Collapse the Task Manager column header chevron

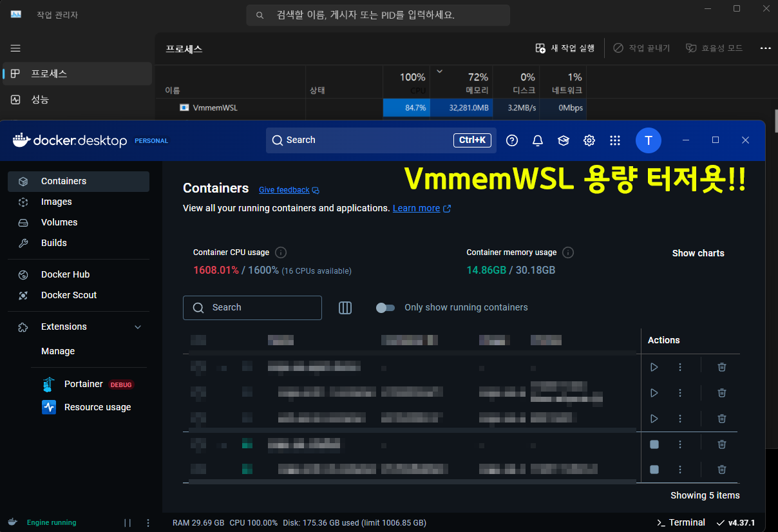pos(439,71)
